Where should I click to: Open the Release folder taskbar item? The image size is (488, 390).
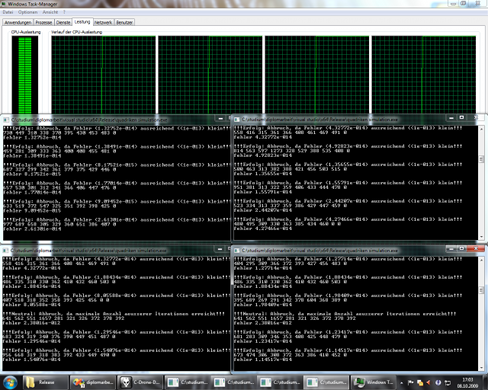pyautogui.click(x=45, y=382)
